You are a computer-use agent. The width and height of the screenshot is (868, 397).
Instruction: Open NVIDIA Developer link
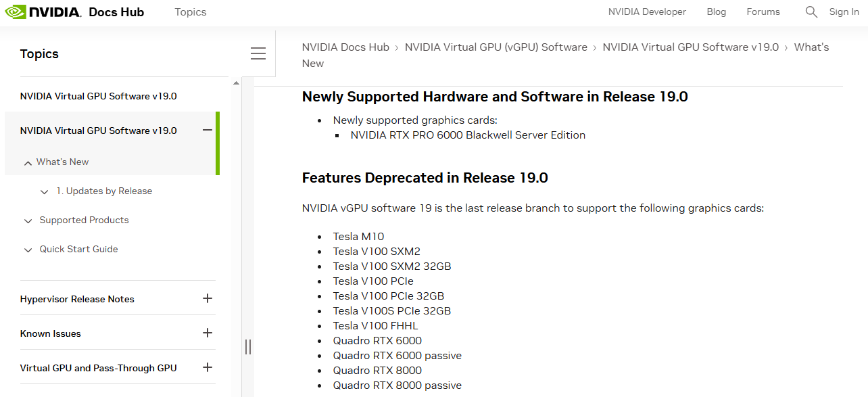pos(647,11)
